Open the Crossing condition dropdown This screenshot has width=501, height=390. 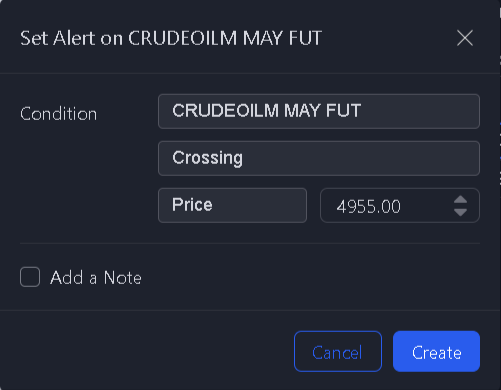coord(319,158)
